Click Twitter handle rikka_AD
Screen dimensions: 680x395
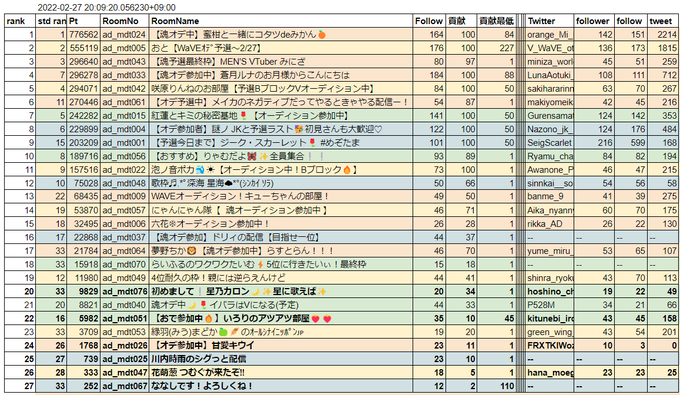click(x=544, y=224)
